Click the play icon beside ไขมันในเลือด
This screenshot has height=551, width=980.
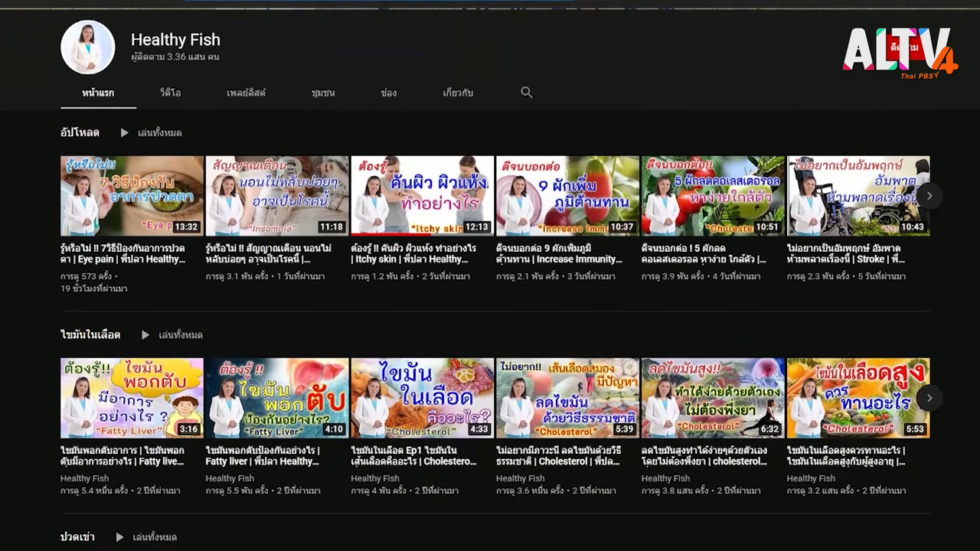point(145,334)
